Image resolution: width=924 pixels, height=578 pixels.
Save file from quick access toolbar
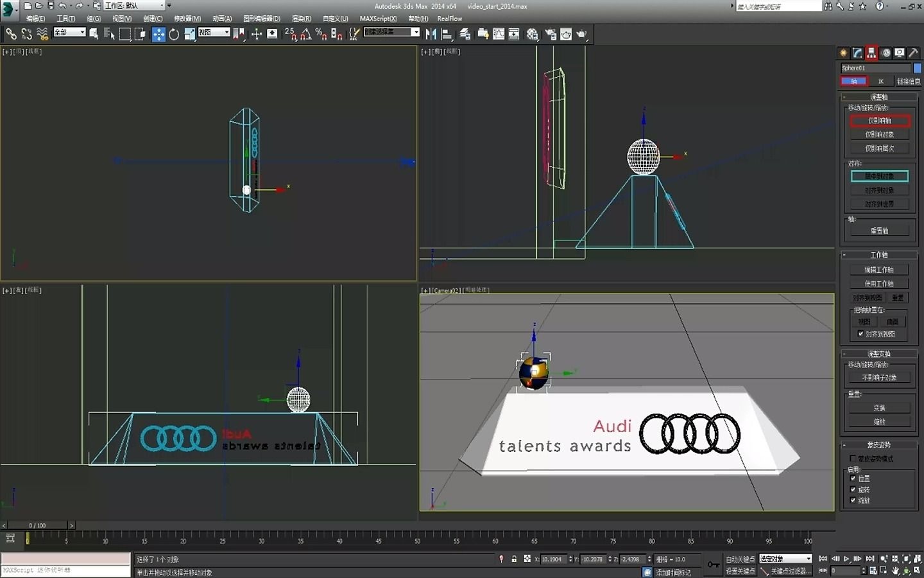point(51,5)
